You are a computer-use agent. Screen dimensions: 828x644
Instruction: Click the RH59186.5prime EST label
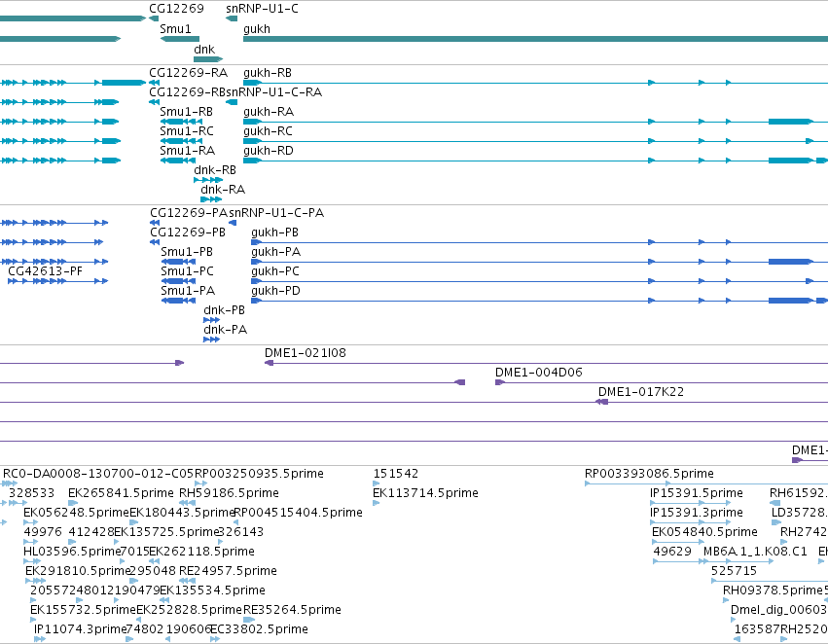230,493
